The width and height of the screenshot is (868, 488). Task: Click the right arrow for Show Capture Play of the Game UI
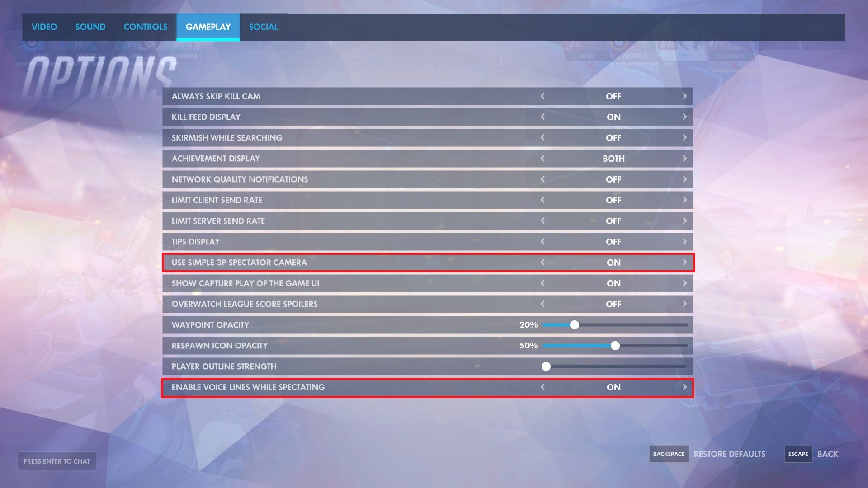(x=684, y=283)
